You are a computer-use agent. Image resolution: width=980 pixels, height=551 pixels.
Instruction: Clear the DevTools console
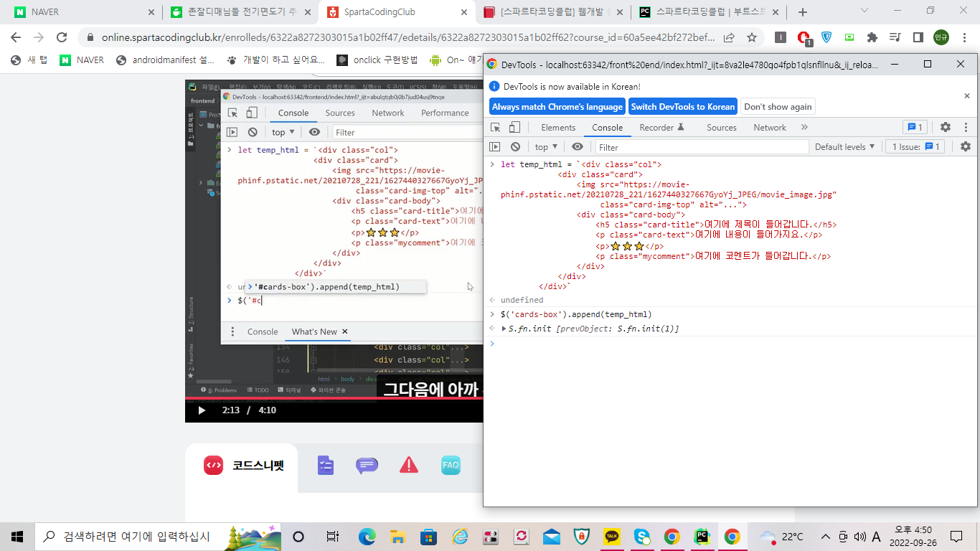click(515, 146)
